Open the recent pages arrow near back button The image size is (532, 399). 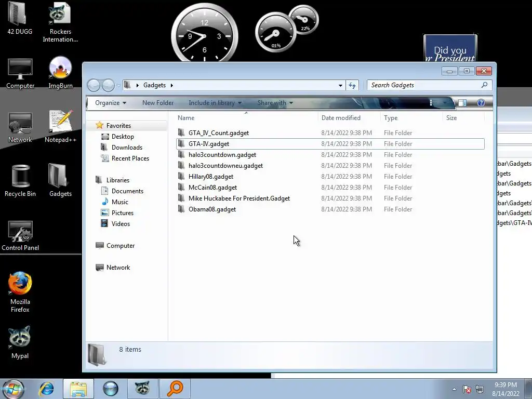point(118,85)
